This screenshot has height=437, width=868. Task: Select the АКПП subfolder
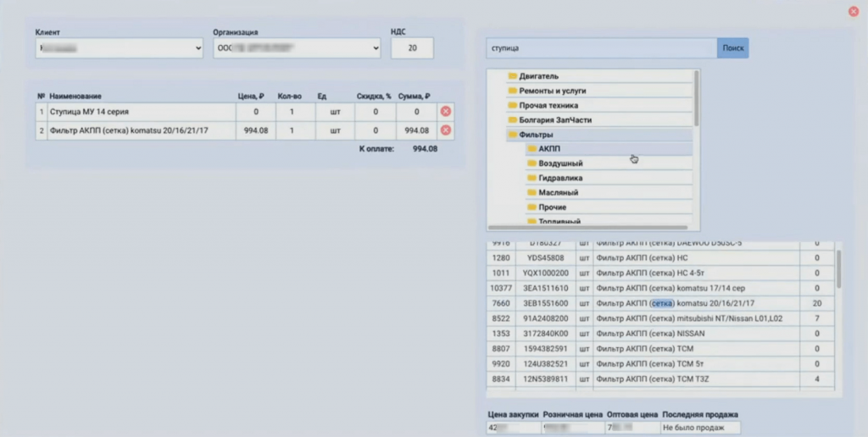coord(549,149)
